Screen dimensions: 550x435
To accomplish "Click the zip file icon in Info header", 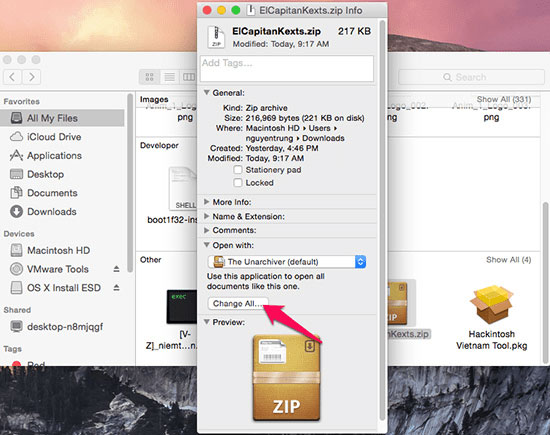I will tap(216, 37).
